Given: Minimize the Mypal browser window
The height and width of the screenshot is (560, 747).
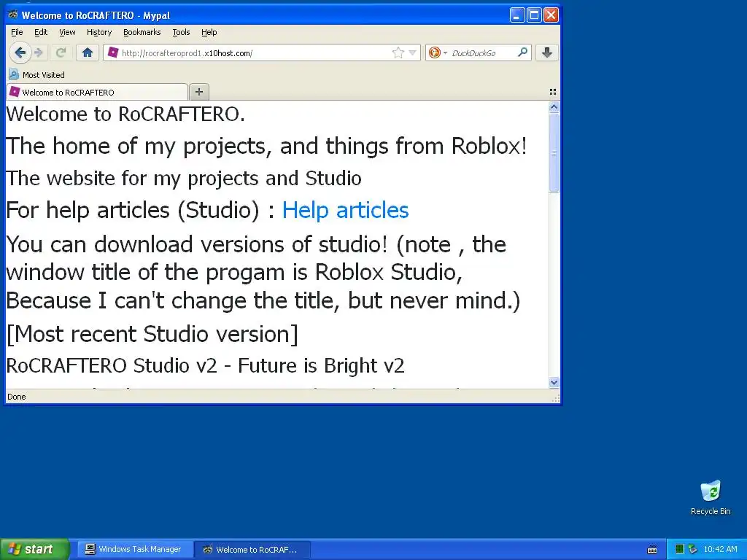Looking at the screenshot, I should [517, 15].
